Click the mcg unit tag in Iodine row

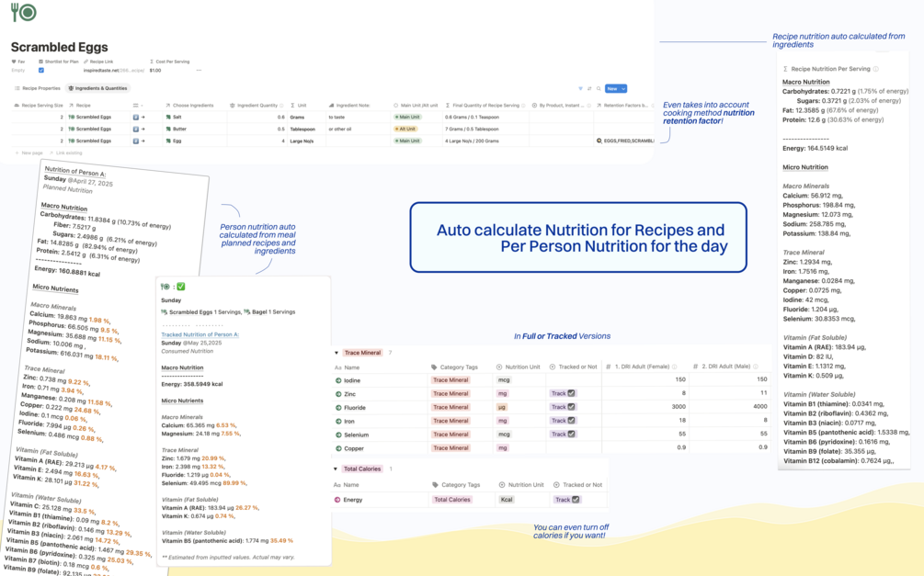pyautogui.click(x=504, y=380)
